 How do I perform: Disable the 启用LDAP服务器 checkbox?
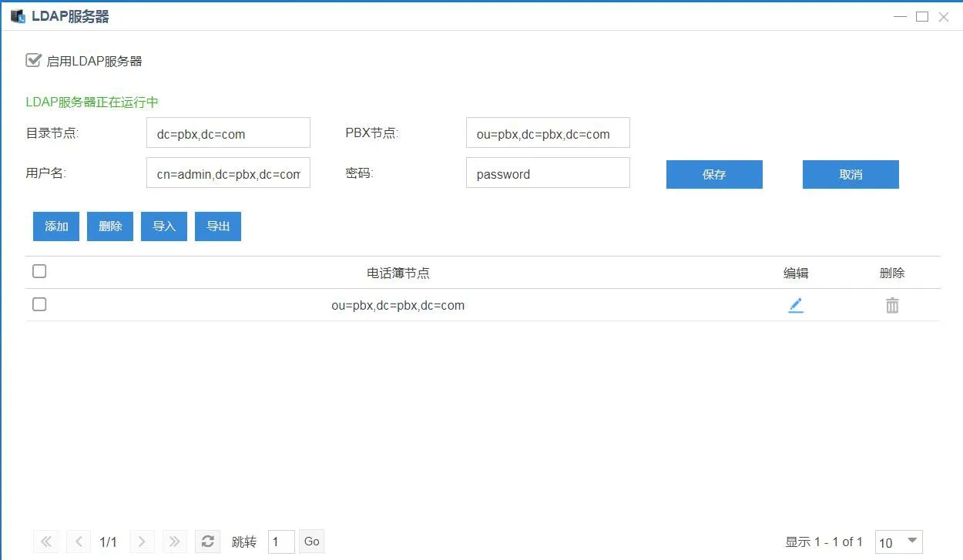33,59
